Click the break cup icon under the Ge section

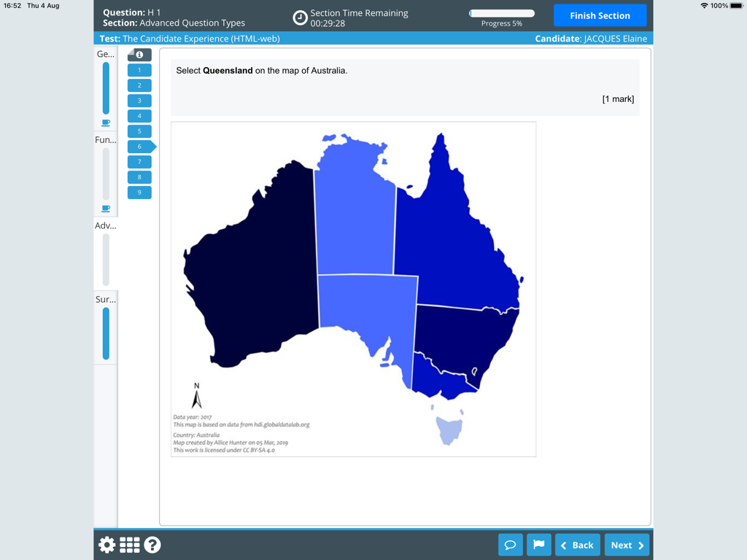[x=106, y=122]
